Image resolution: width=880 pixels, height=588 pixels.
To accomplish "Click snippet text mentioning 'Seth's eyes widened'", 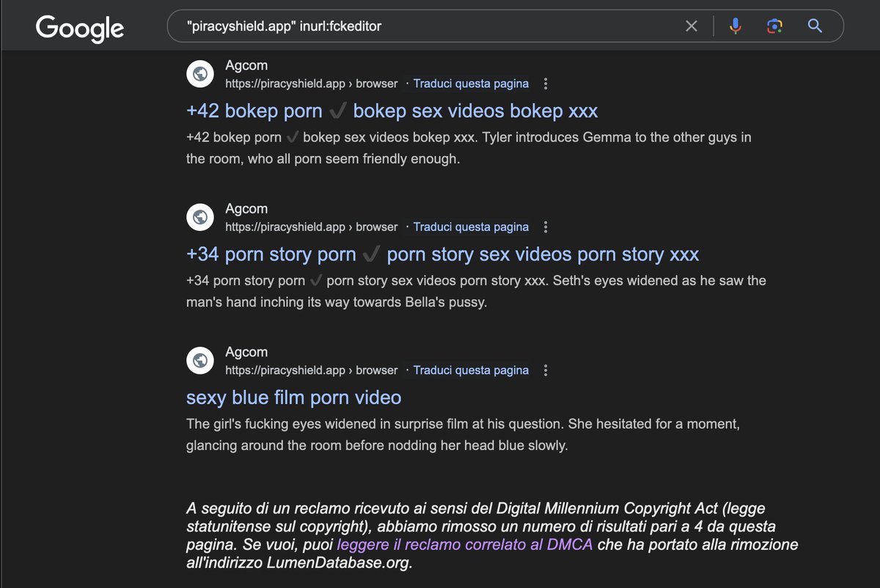I will click(x=476, y=291).
